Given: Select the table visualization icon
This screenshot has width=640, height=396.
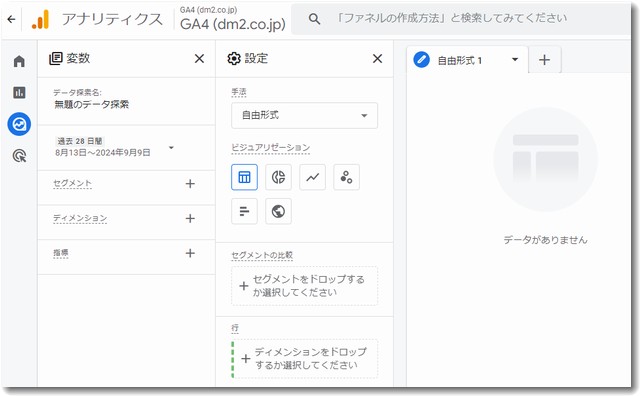Looking at the screenshot, I should (244, 177).
